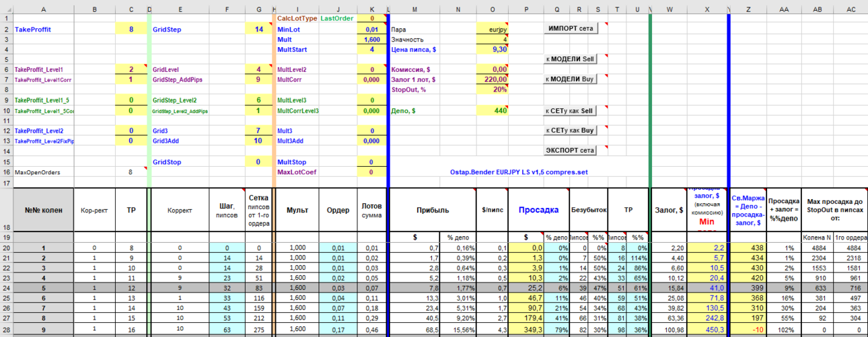Click the ЭКСПОРТ сета button

point(570,150)
